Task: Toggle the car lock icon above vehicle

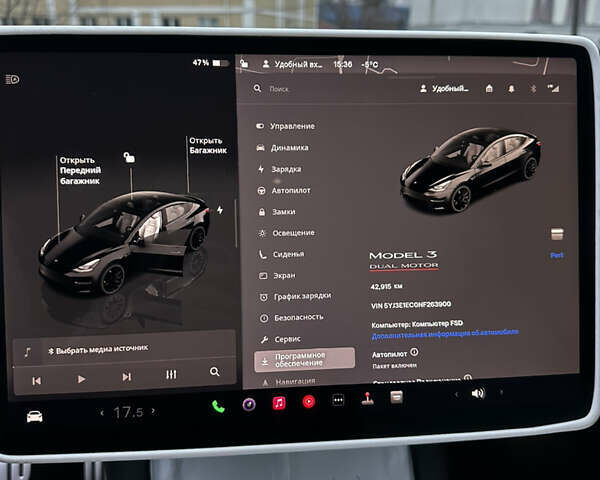Action: [x=128, y=157]
